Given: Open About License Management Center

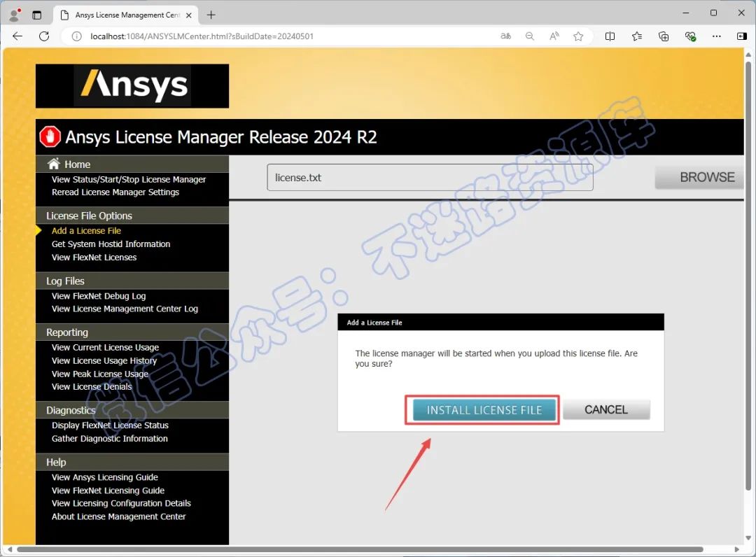Looking at the screenshot, I should tap(118, 516).
